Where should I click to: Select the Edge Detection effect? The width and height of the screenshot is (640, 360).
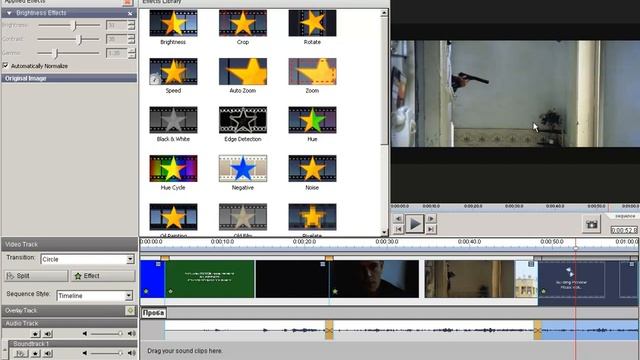click(243, 120)
